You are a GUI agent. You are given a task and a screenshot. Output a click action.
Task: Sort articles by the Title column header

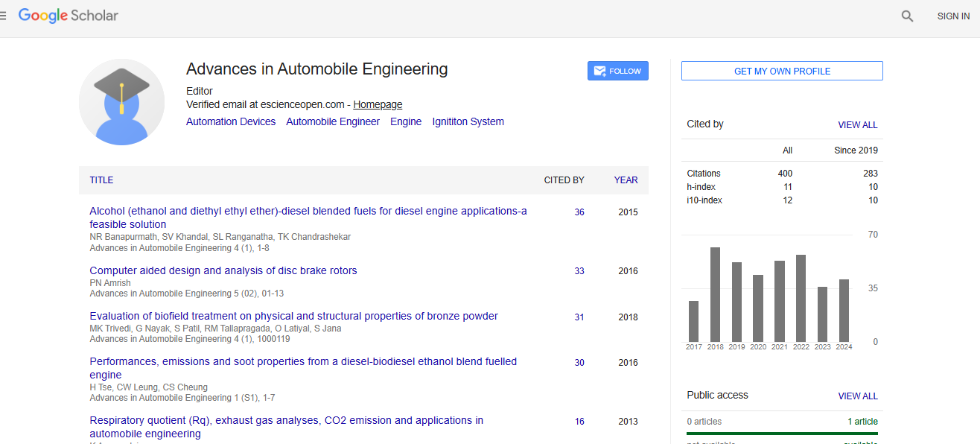coord(101,180)
